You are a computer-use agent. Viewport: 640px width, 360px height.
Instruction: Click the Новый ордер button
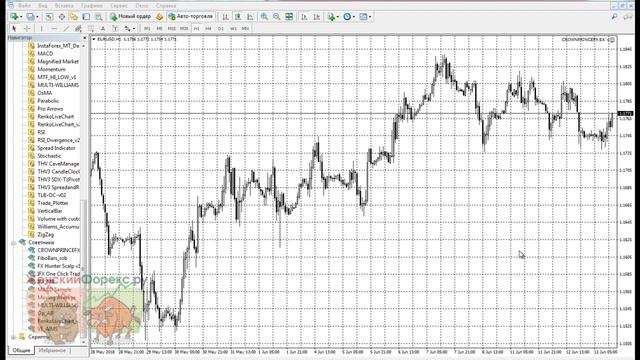(x=131, y=16)
